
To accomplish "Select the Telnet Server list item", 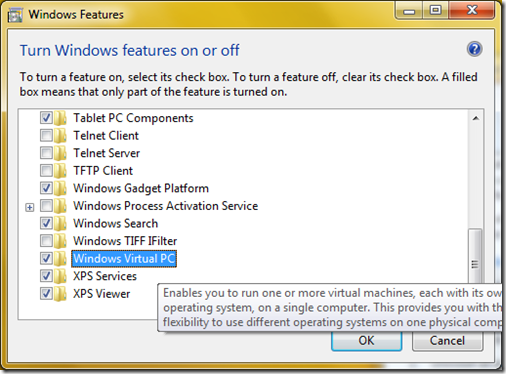I will click(106, 153).
